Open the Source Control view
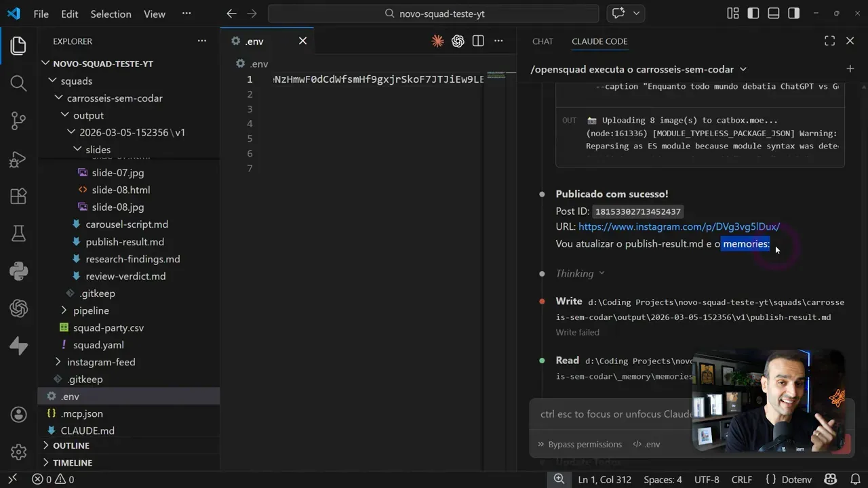The height and width of the screenshot is (488, 868). click(x=18, y=120)
